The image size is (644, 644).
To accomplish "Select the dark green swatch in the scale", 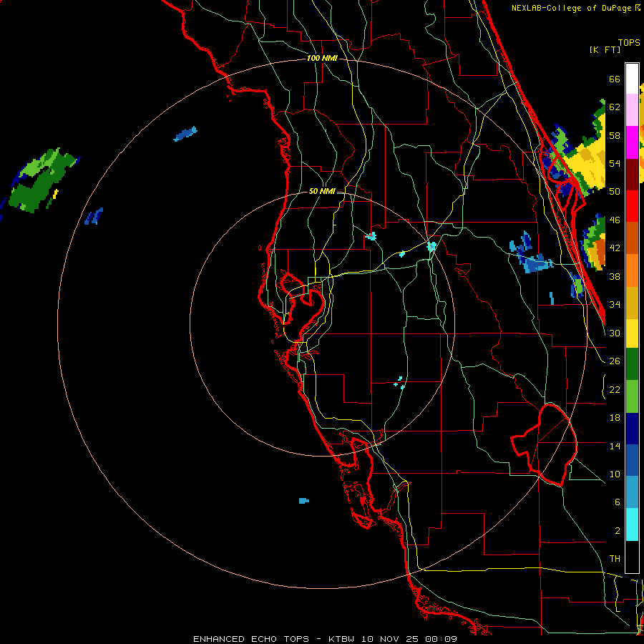I will click(x=632, y=364).
